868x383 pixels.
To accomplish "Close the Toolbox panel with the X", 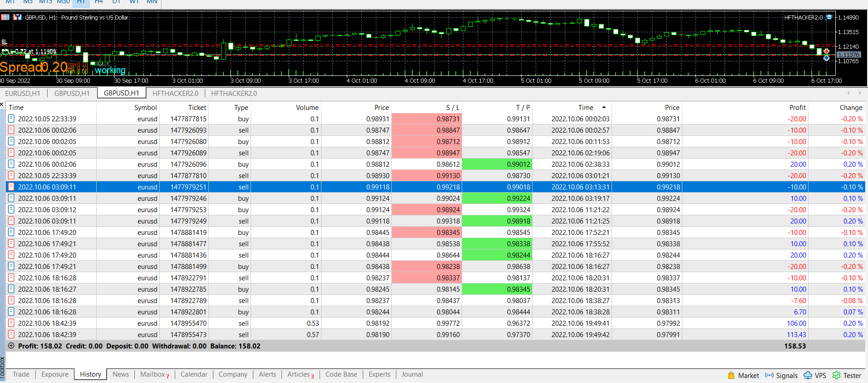I will coord(2,104).
